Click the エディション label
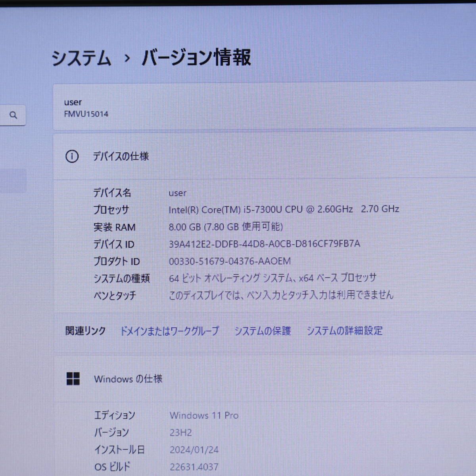 (x=115, y=415)
